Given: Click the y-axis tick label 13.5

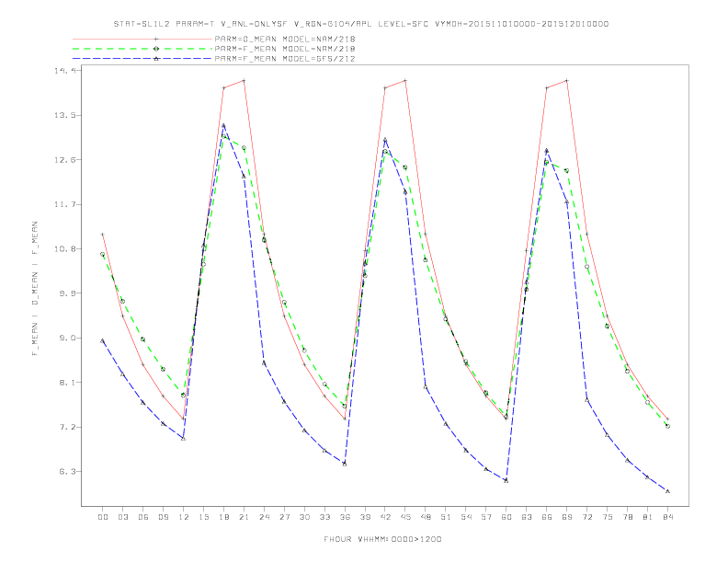Looking at the screenshot, I should [x=64, y=115].
